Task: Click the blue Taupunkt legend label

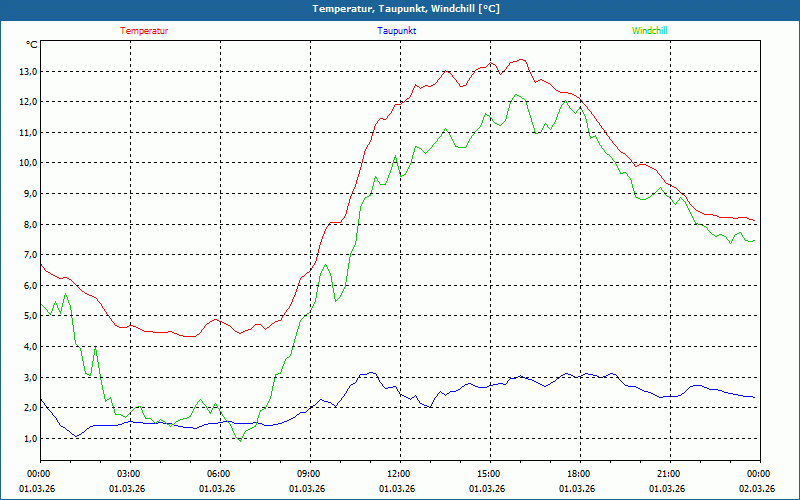Action: point(396,31)
